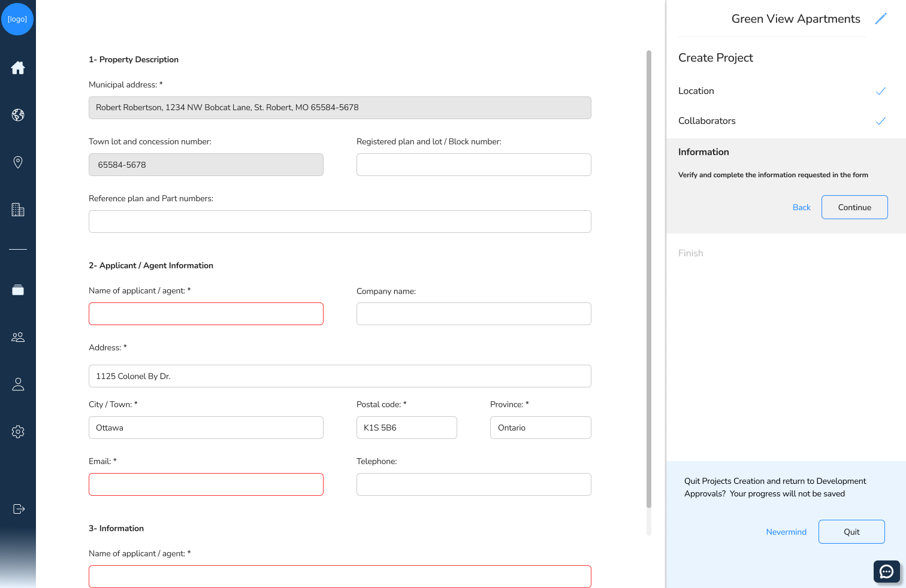Click the 2- Applicant / Agent Information heading
This screenshot has width=906, height=588.
pos(151,265)
